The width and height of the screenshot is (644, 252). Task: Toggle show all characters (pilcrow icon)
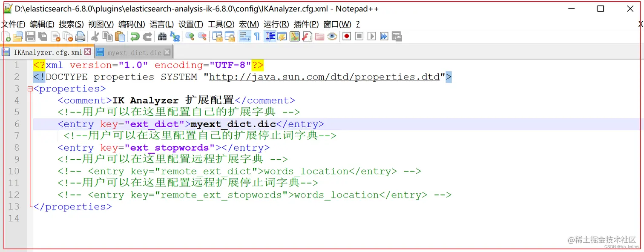point(257,37)
